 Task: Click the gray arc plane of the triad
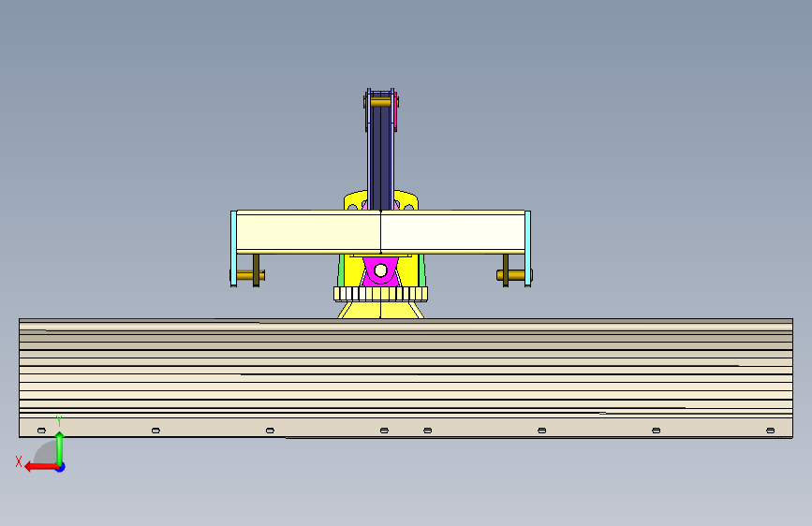tap(45, 453)
